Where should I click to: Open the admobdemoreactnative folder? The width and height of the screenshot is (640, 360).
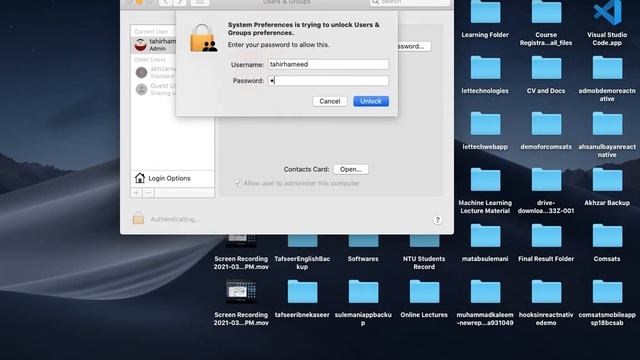click(607, 68)
